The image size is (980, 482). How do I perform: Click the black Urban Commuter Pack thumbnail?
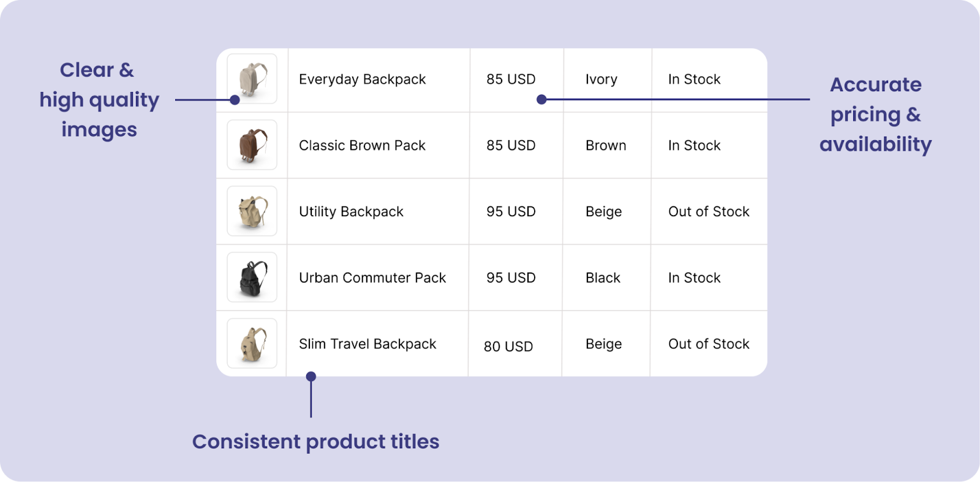click(x=252, y=277)
